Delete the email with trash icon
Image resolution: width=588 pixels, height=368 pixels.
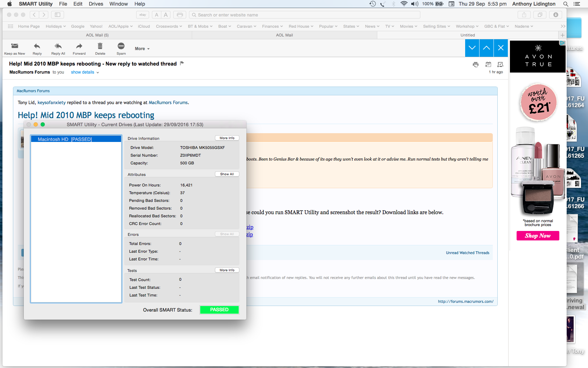(x=100, y=46)
